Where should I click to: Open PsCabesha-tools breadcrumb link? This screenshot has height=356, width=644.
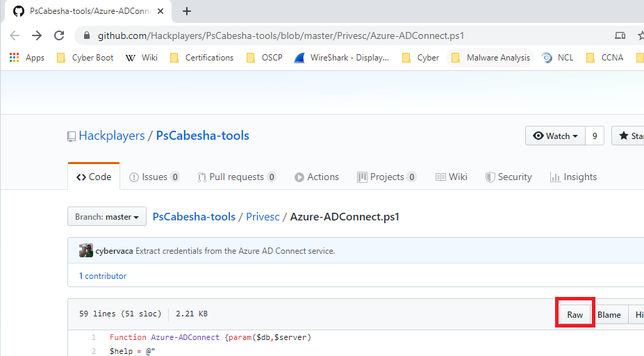[x=194, y=217]
